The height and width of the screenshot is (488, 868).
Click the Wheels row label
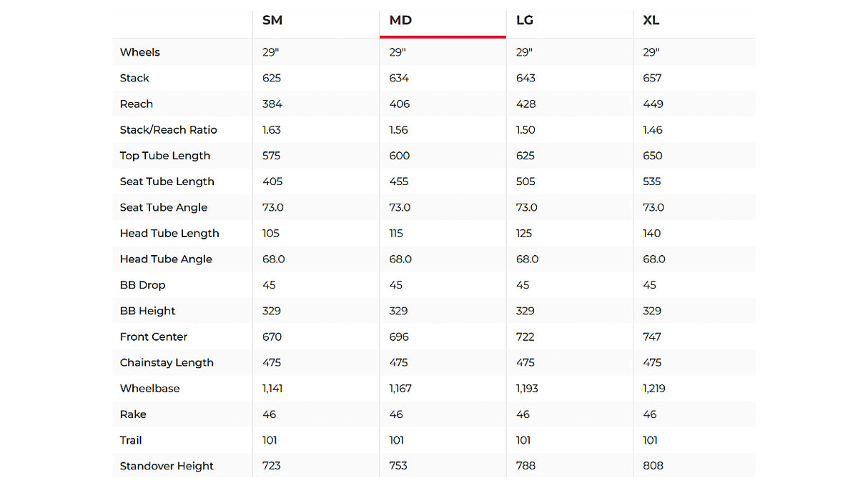[140, 52]
